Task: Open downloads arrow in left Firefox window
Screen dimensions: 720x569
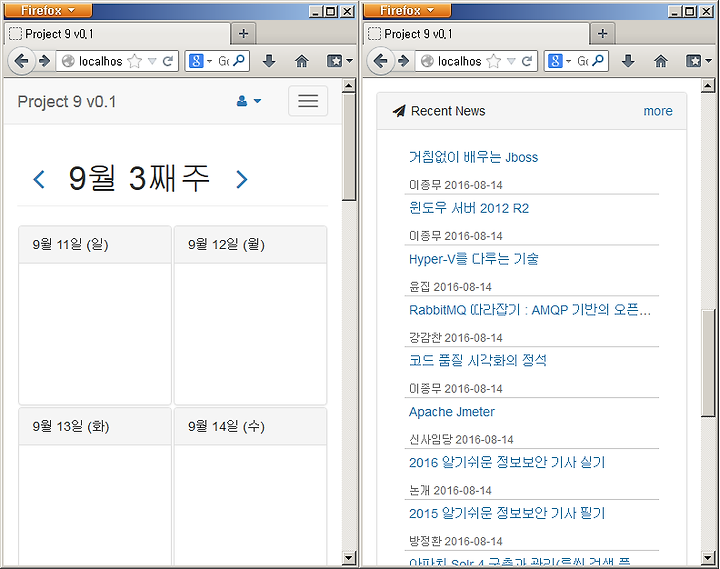Action: tap(269, 61)
